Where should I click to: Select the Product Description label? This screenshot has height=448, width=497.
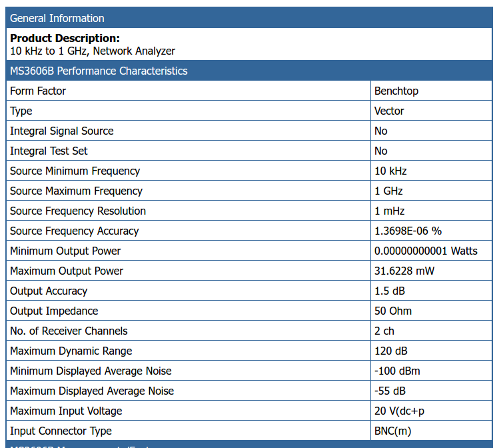click(x=65, y=38)
